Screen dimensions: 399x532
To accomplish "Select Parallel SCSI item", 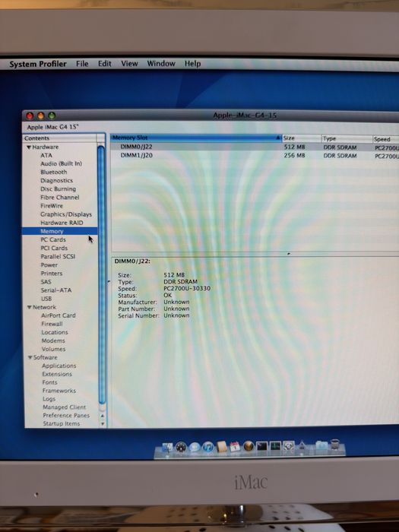I will [x=58, y=257].
